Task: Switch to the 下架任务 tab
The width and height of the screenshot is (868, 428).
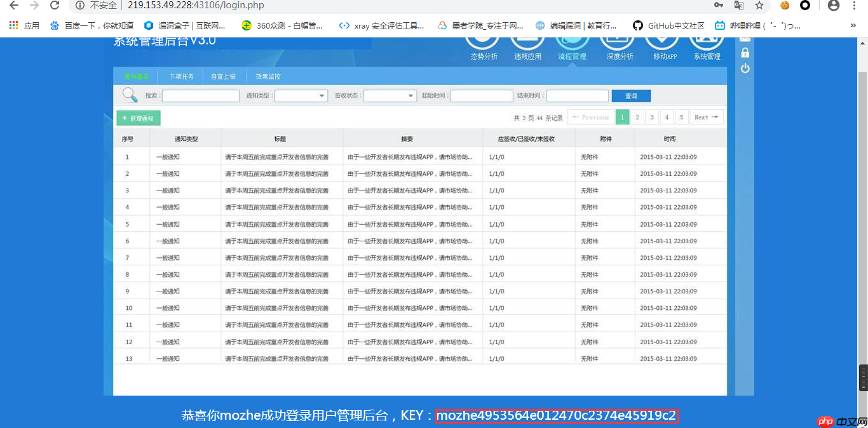Action: point(182,76)
